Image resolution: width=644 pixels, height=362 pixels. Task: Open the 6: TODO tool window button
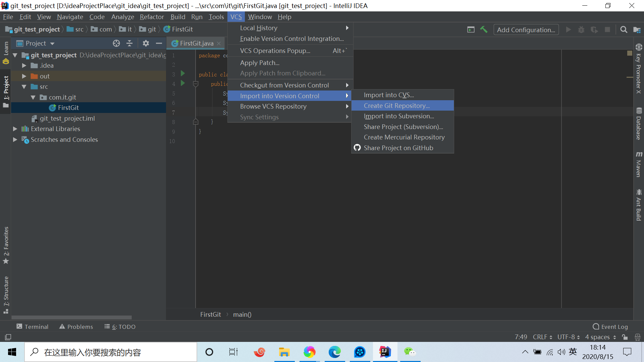[120, 326]
